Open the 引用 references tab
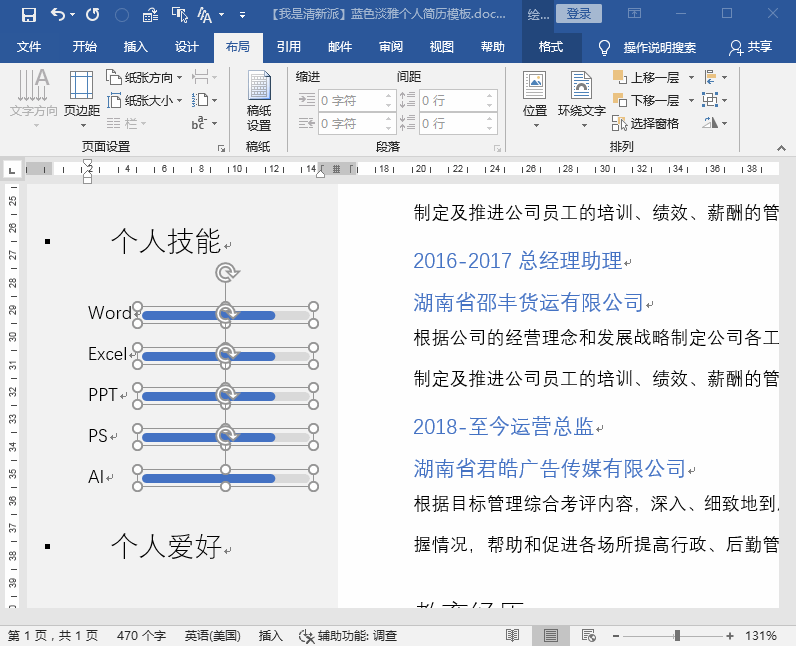 pos(289,47)
